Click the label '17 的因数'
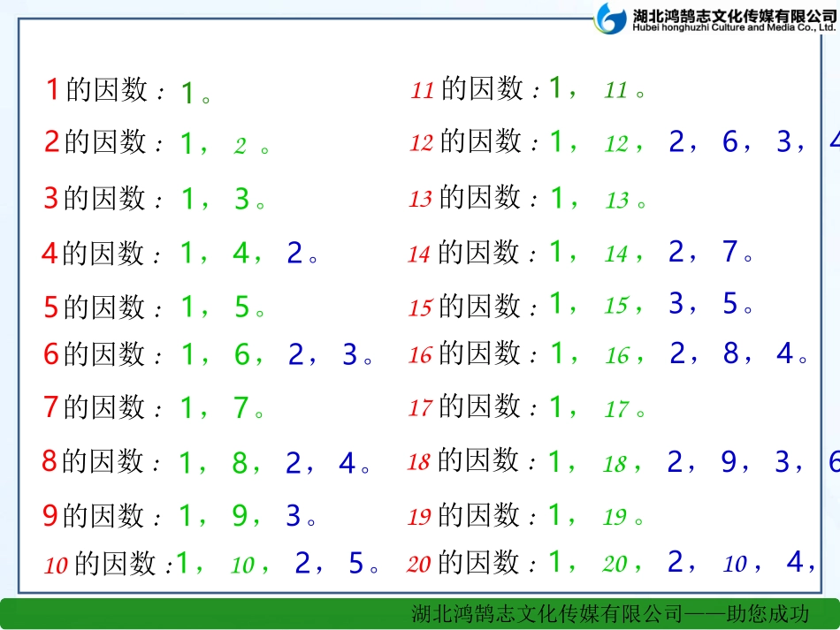This screenshot has height=630, width=840. click(464, 406)
